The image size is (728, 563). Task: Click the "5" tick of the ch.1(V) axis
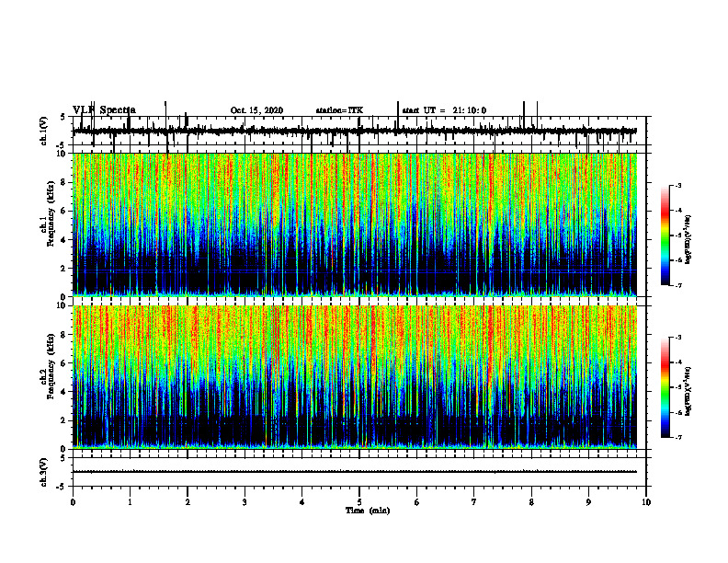[x=63, y=118]
